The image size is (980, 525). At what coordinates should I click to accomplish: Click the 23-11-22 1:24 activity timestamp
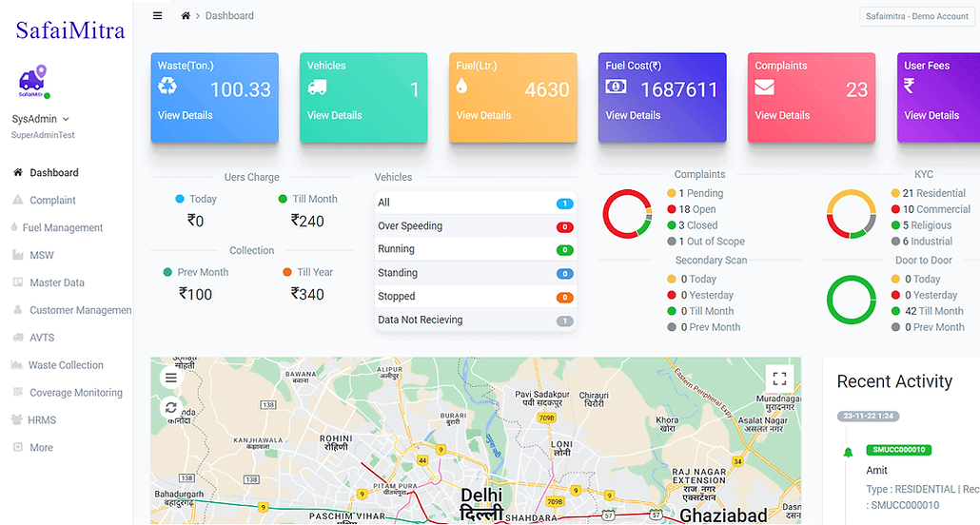(868, 416)
